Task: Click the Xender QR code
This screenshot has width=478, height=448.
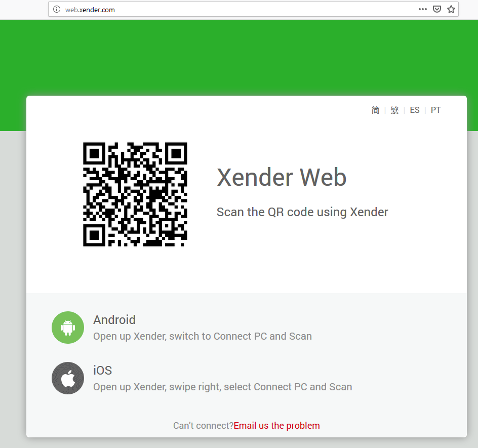Action: [135, 194]
